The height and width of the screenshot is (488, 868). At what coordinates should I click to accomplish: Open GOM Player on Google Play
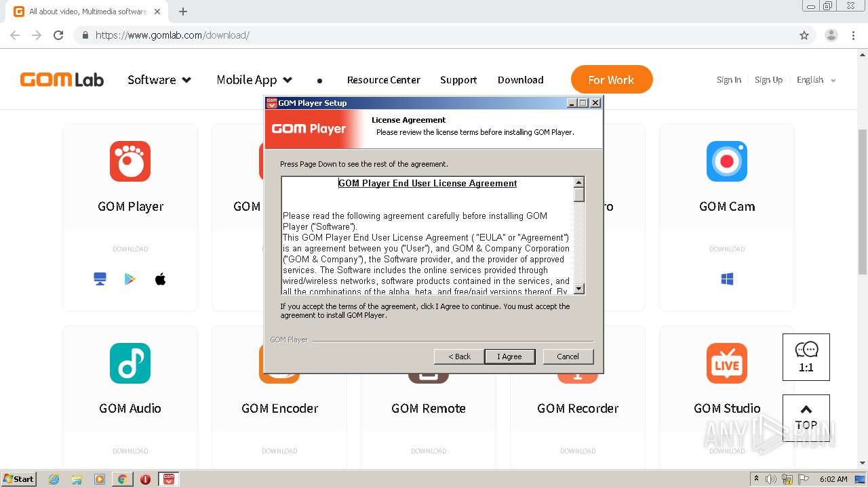point(130,279)
